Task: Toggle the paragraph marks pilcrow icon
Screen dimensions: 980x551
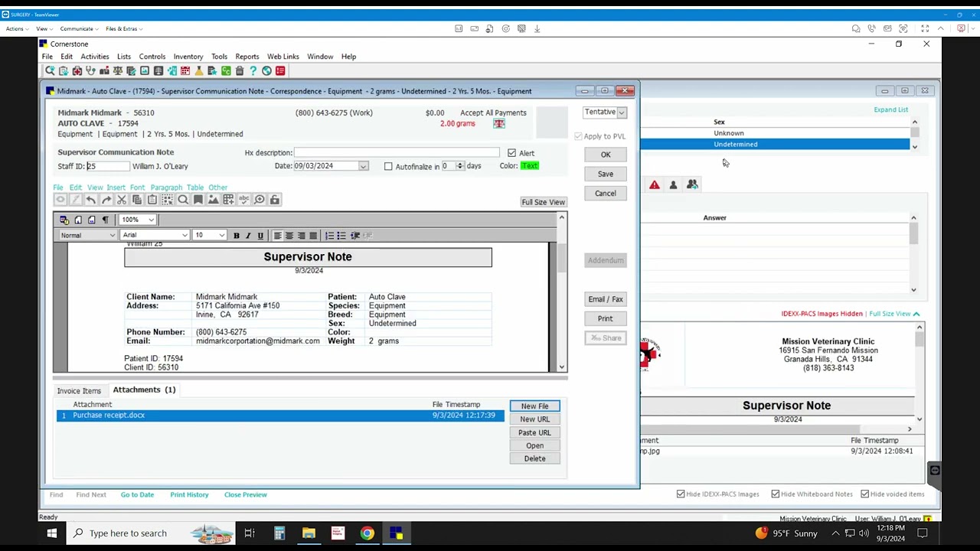Action: pos(106,220)
